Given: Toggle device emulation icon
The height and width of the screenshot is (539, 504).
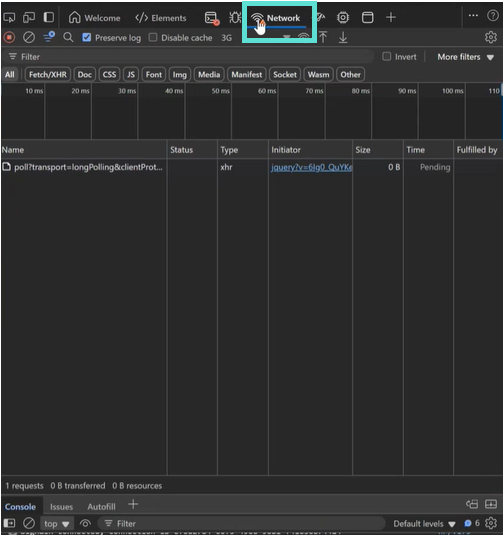Looking at the screenshot, I should coord(29,18).
